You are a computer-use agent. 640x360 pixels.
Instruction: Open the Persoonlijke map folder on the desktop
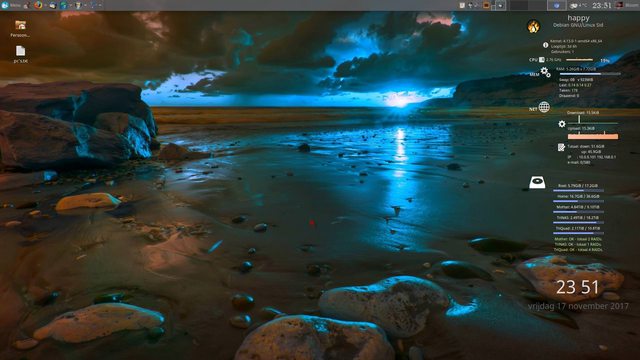(x=20, y=29)
